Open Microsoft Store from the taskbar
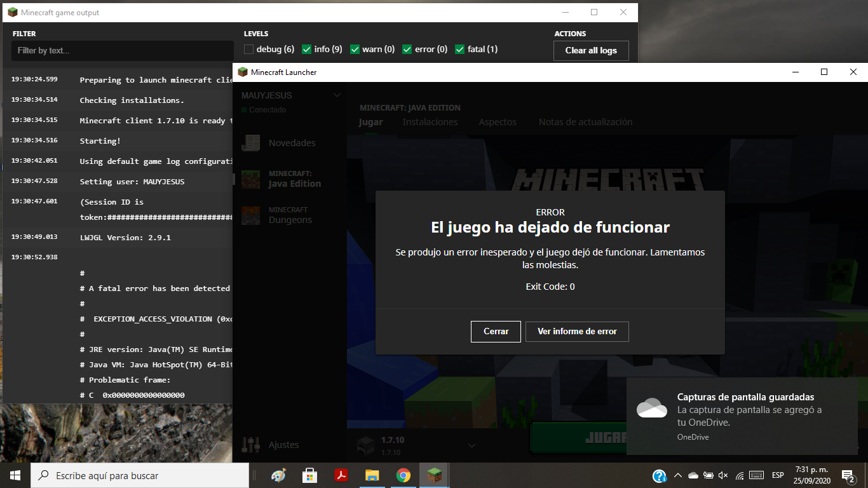 (x=309, y=475)
